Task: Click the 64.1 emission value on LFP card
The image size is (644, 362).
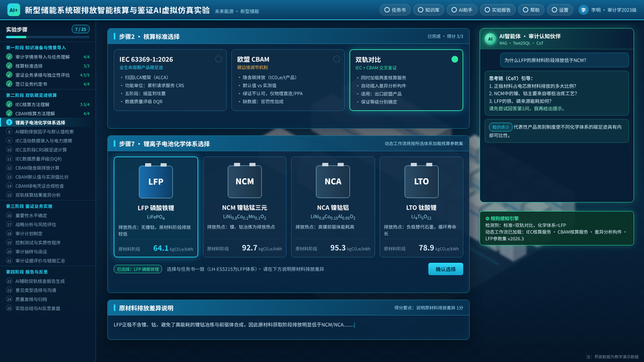Action: pyautogui.click(x=160, y=248)
